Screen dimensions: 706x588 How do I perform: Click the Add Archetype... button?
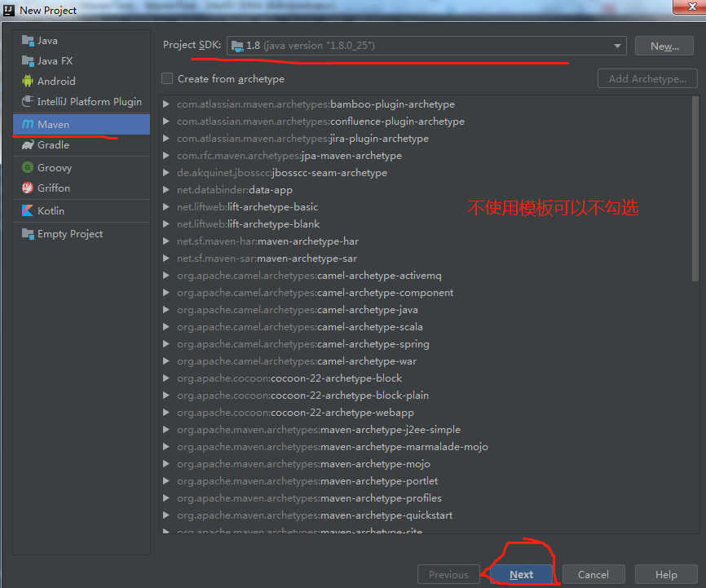[647, 79]
